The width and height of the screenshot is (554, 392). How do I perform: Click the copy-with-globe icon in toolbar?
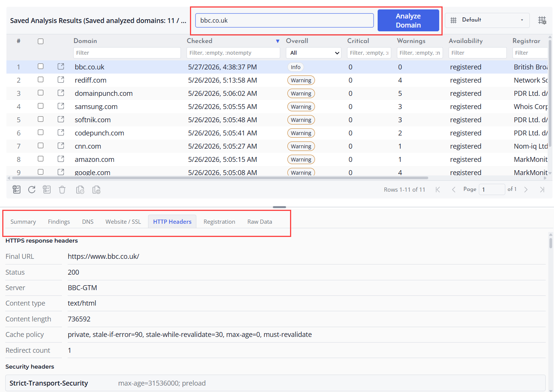pyautogui.click(x=96, y=189)
